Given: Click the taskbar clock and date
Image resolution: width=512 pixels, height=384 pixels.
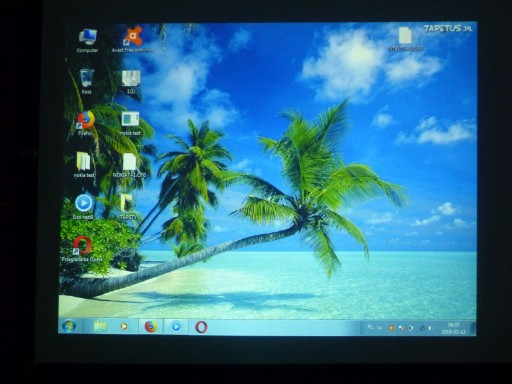Looking at the screenshot, I should (453, 328).
